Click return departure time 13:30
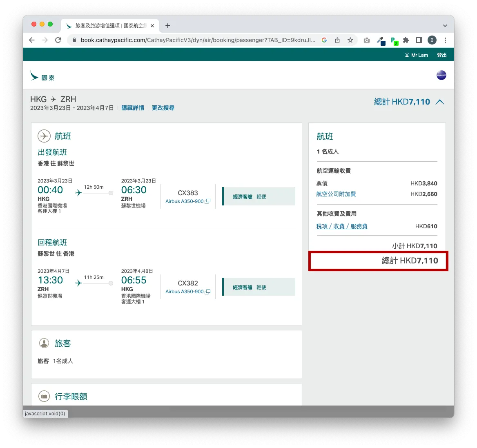The image size is (477, 448). pyautogui.click(x=50, y=280)
